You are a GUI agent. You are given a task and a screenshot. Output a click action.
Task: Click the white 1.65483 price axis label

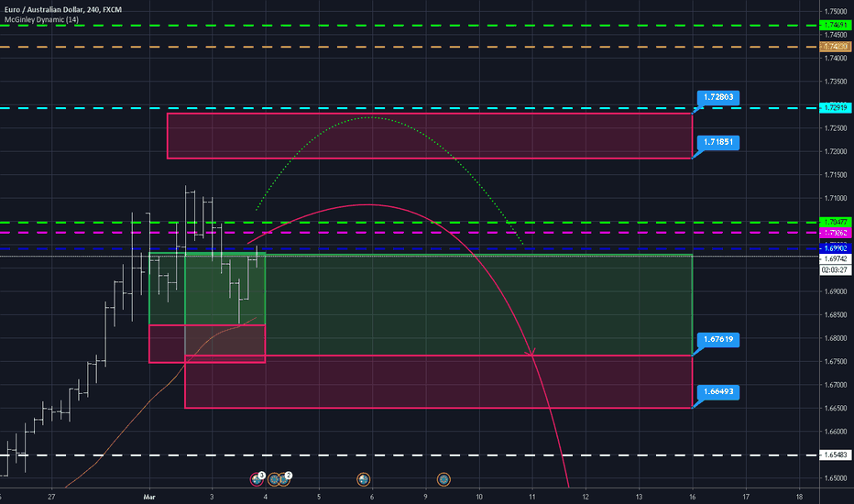coord(835,455)
